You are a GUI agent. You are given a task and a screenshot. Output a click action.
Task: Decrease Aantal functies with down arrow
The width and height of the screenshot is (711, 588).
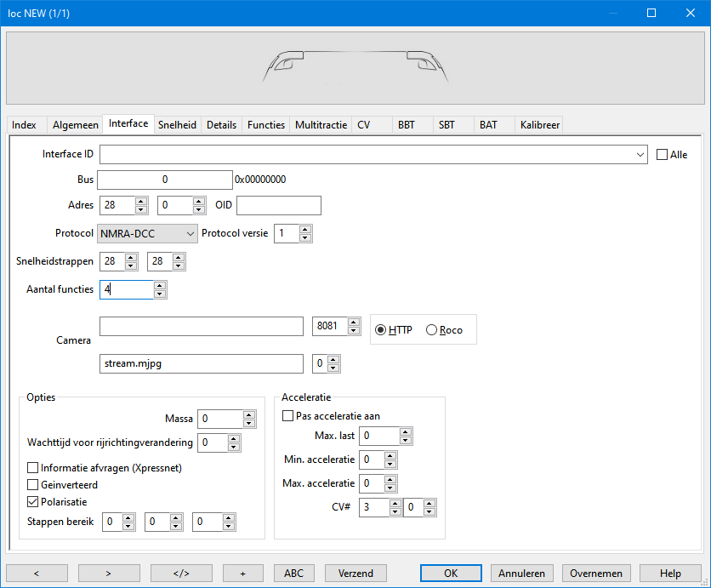[x=160, y=294]
